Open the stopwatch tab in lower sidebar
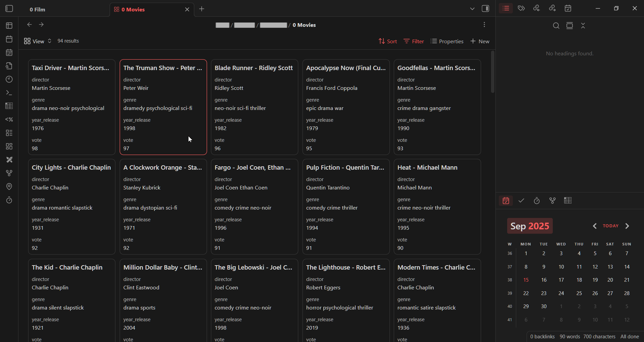 537,201
